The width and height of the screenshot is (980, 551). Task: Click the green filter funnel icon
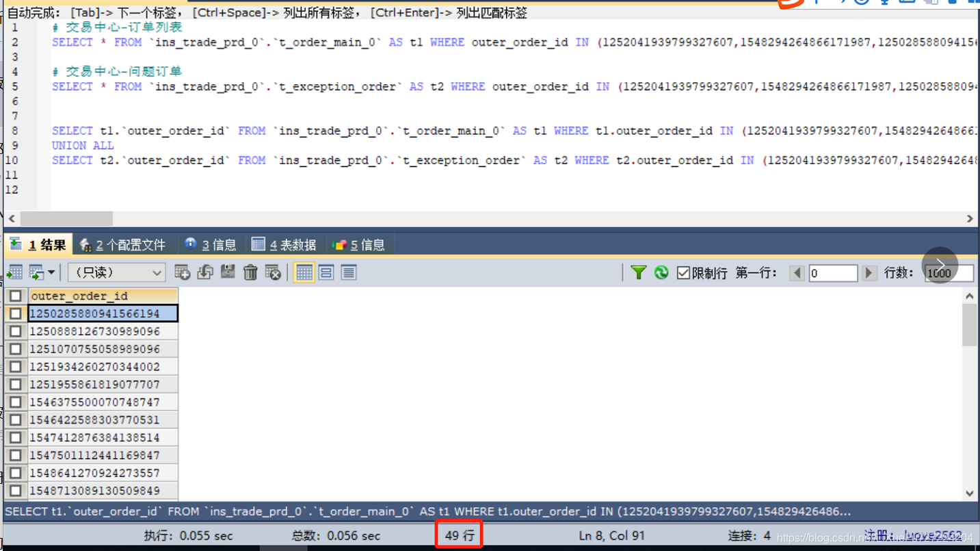[x=639, y=272]
